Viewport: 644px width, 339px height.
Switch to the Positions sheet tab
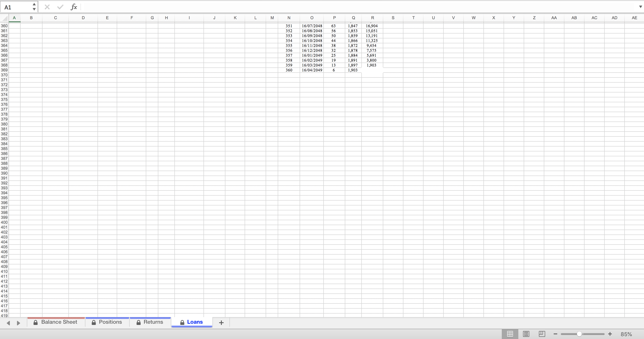tap(107, 322)
